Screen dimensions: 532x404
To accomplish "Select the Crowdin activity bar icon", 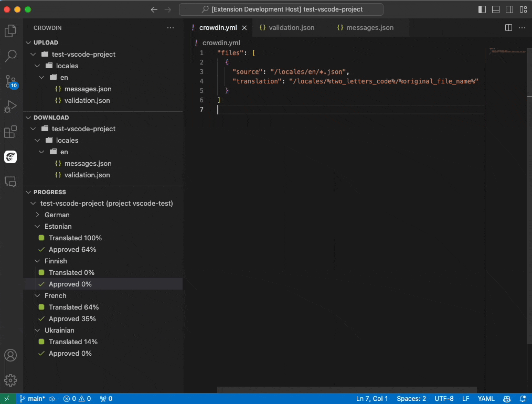I will 10,157.
